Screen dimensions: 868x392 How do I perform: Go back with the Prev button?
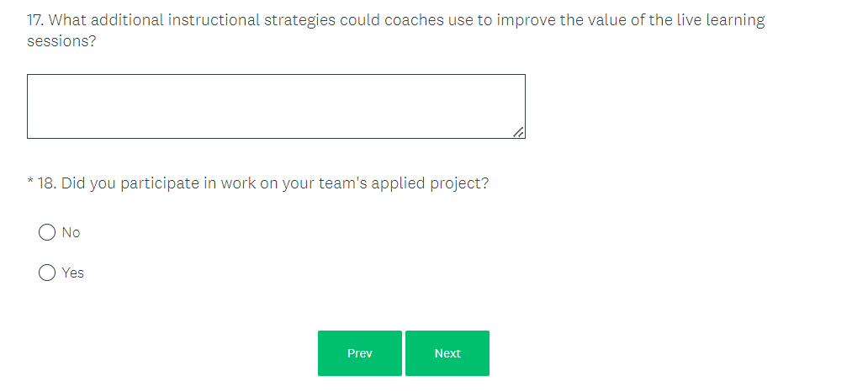360,353
